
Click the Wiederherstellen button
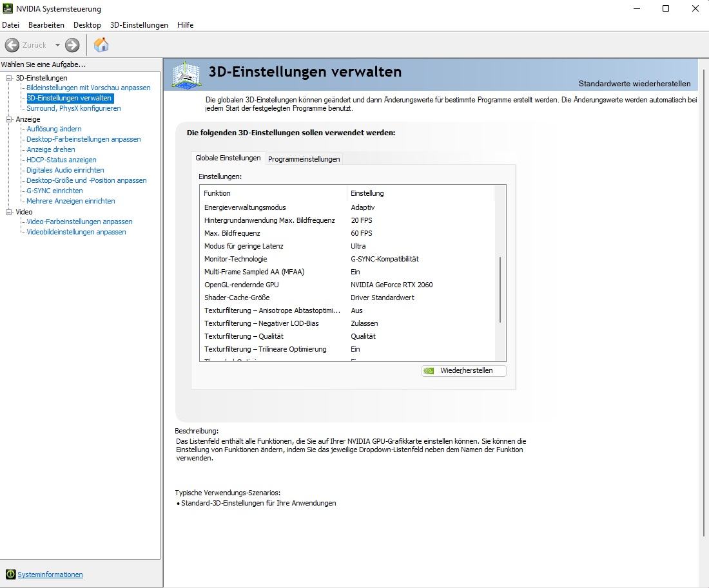(x=464, y=370)
